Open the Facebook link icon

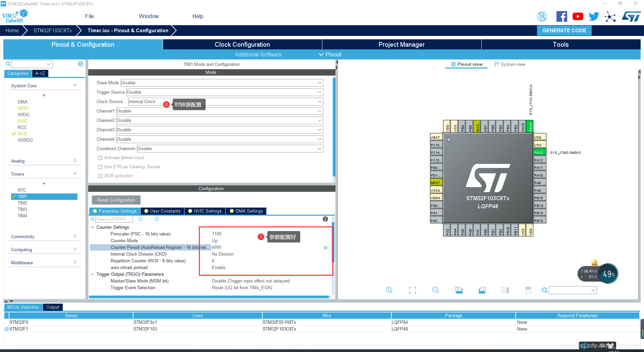coord(561,16)
